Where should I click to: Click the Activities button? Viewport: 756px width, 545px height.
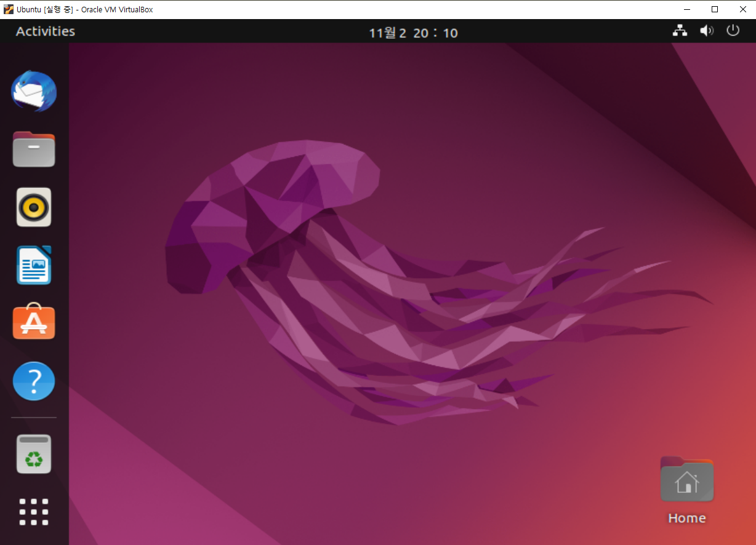[46, 31]
